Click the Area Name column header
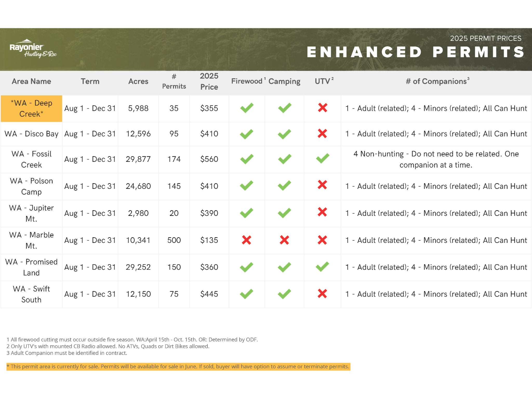 pos(31,81)
